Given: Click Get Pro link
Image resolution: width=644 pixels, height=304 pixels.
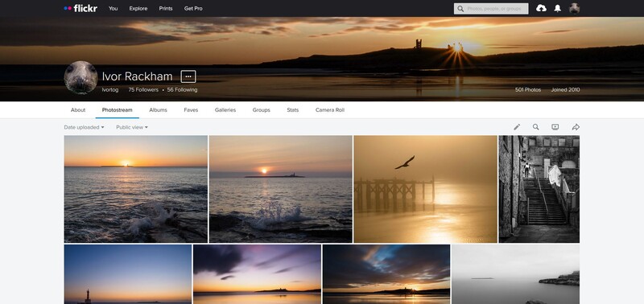Looking at the screenshot, I should click(x=193, y=8).
